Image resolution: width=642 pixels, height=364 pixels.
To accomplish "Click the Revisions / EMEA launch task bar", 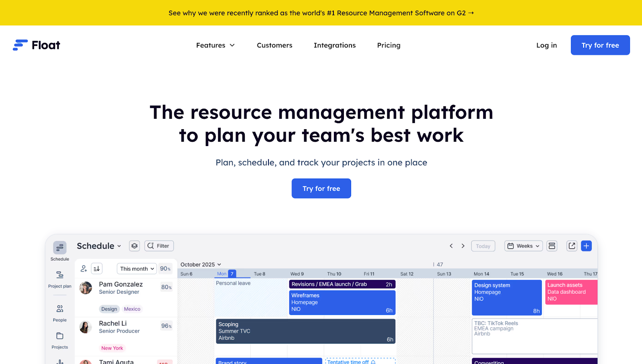I will click(x=342, y=284).
